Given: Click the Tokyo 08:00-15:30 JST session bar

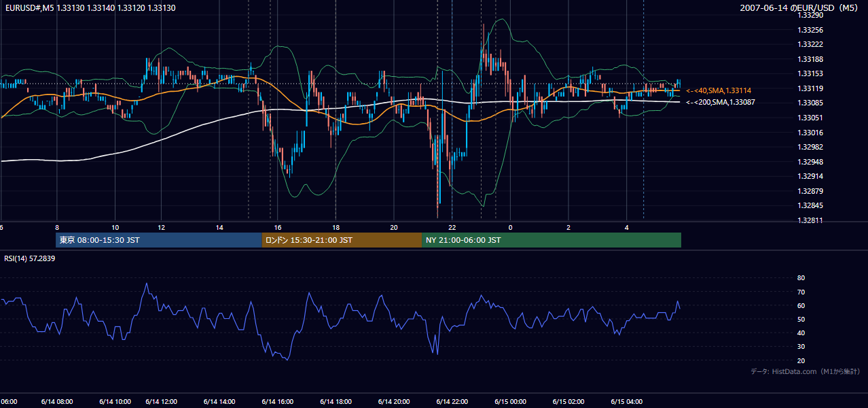Looking at the screenshot, I should (x=159, y=240).
